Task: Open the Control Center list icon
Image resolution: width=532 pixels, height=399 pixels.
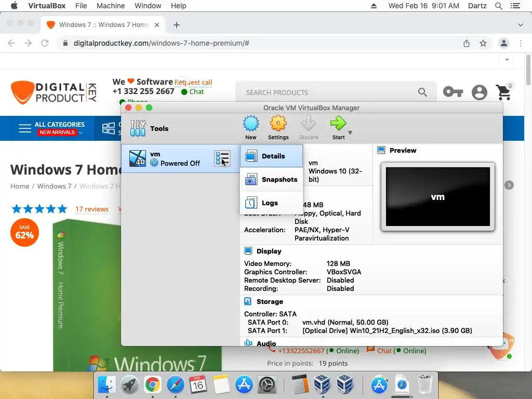Action: [515, 6]
